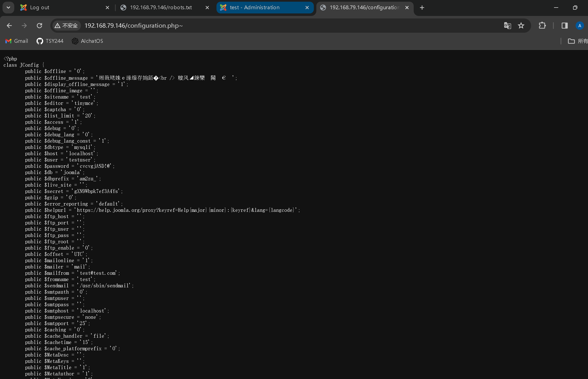Viewport: 588px width, 379px height.
Task: Click the $cachetime = '15' line
Action: pyautogui.click(x=59, y=342)
